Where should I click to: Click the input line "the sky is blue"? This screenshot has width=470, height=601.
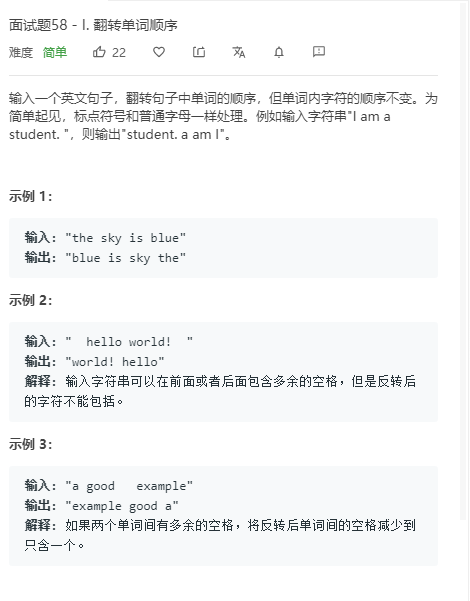click(x=105, y=238)
